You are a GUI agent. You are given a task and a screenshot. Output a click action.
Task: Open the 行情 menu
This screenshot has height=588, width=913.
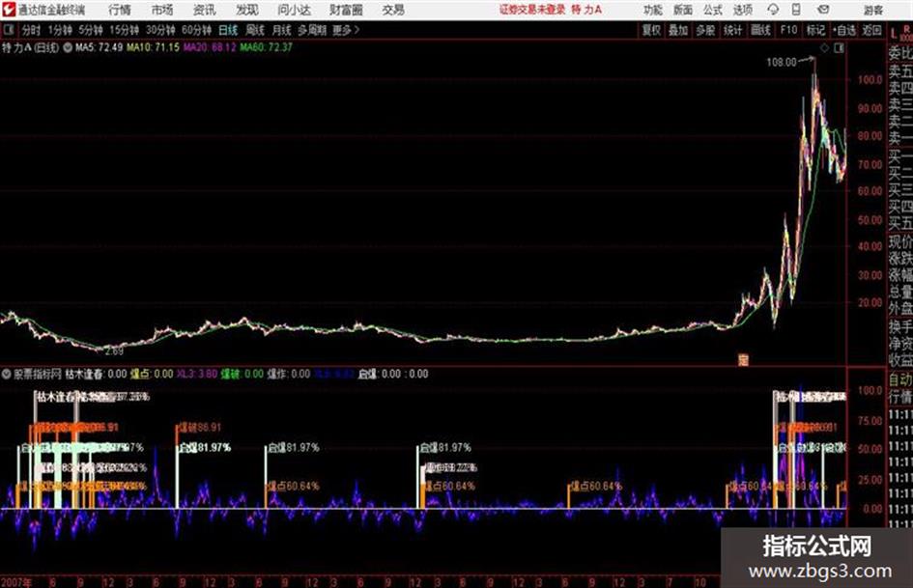[120, 10]
